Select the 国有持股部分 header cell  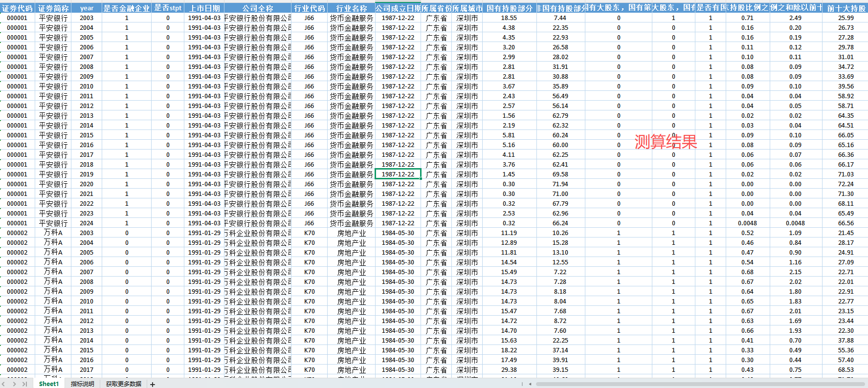pyautogui.click(x=509, y=8)
